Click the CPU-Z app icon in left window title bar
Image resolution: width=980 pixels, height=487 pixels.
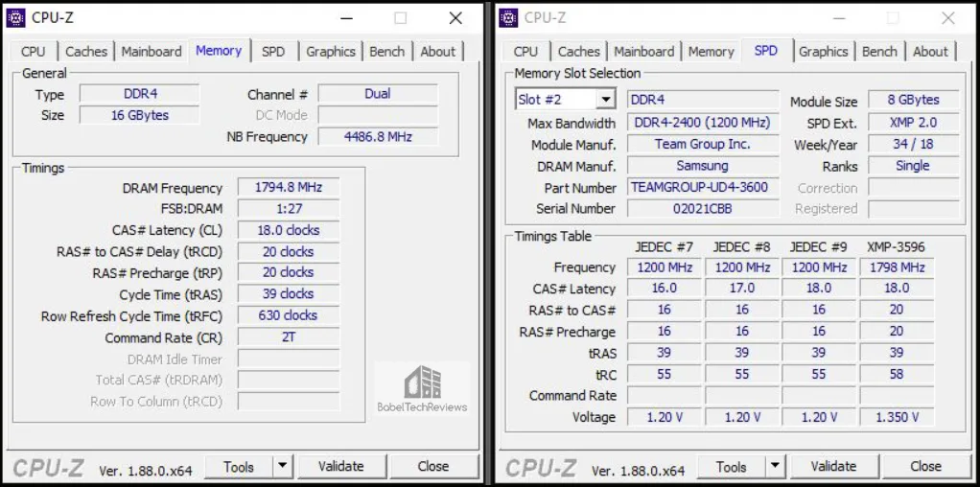point(15,18)
